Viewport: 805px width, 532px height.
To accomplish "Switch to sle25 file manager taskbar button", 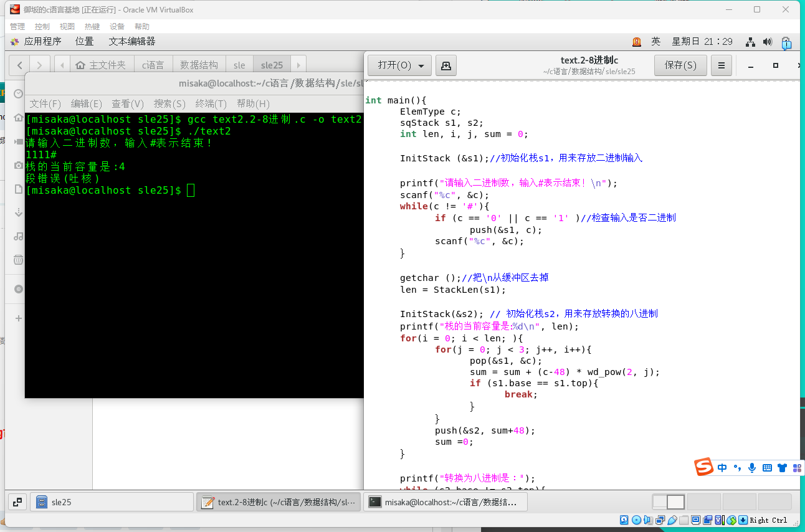I will (x=112, y=501).
